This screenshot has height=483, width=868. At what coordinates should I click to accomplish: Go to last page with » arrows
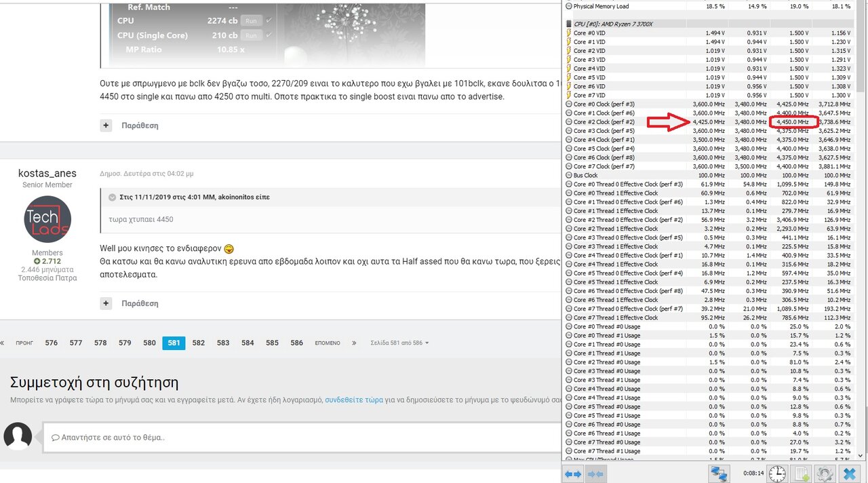354,343
